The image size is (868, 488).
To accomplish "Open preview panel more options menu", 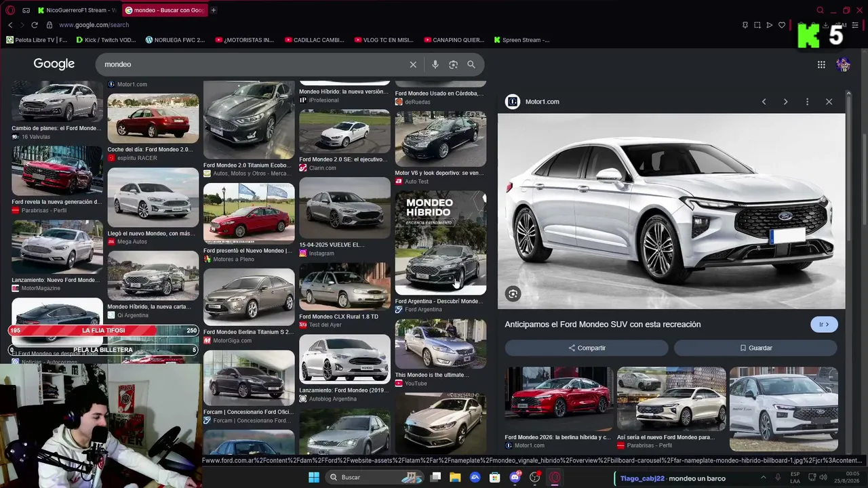I will point(807,102).
